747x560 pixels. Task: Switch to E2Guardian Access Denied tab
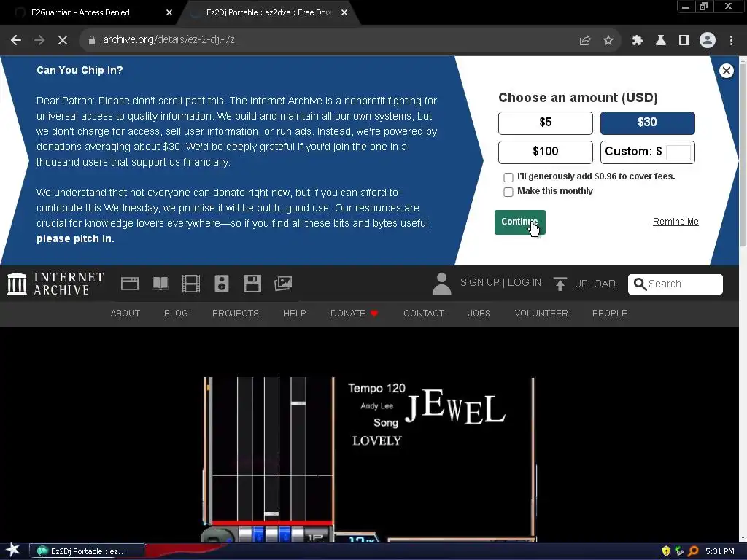90,13
